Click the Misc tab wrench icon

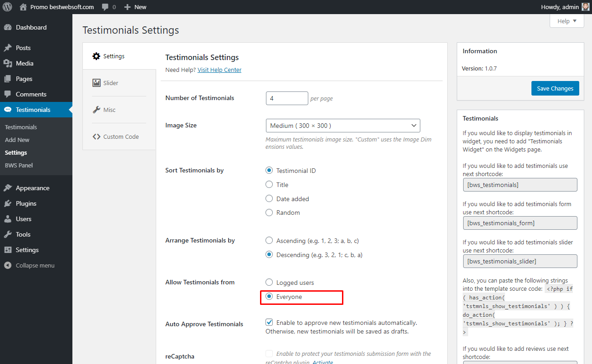point(96,110)
